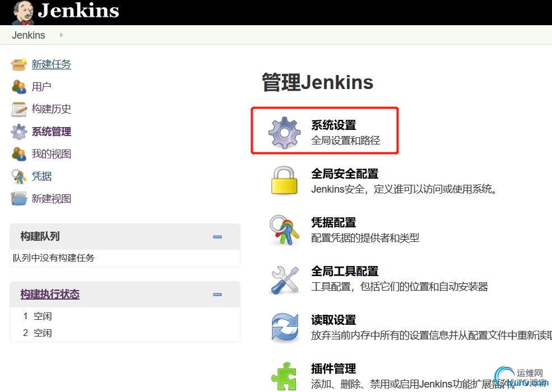Click the 管理Jenkins page heading
This screenshot has width=552, height=392.
point(318,82)
